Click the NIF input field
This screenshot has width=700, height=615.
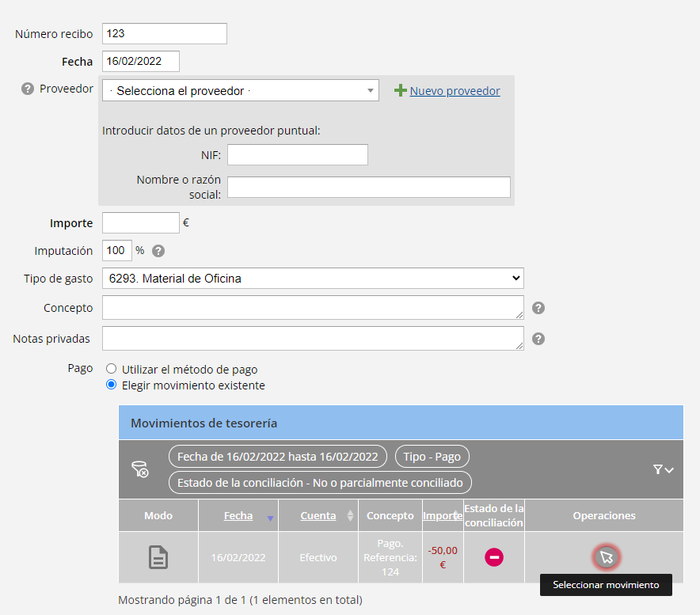(x=298, y=155)
